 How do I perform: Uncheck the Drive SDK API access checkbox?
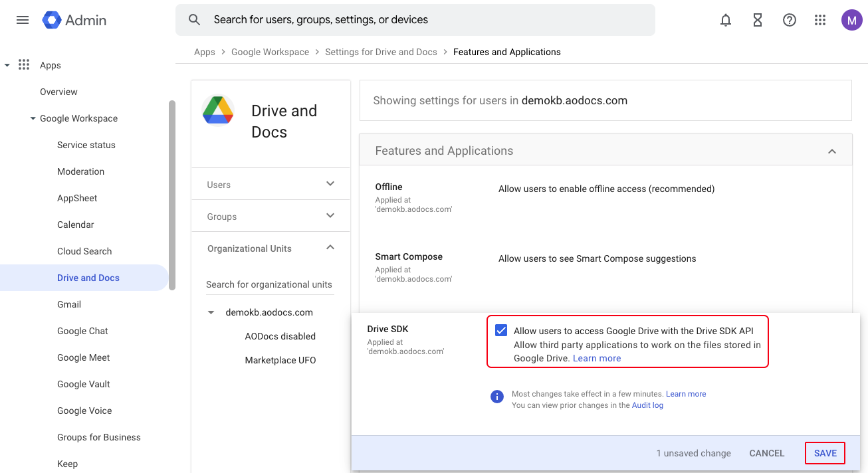[501, 331]
